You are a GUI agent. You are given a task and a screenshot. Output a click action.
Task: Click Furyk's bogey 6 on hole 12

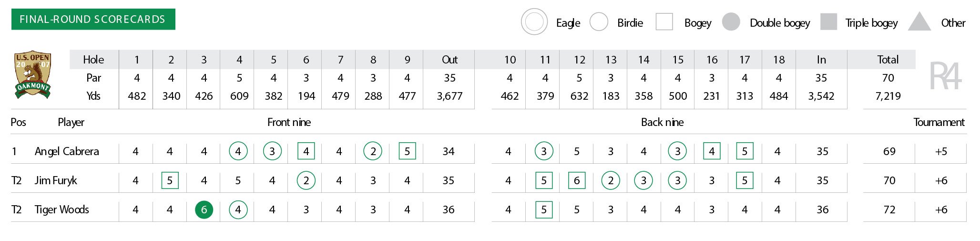click(577, 180)
